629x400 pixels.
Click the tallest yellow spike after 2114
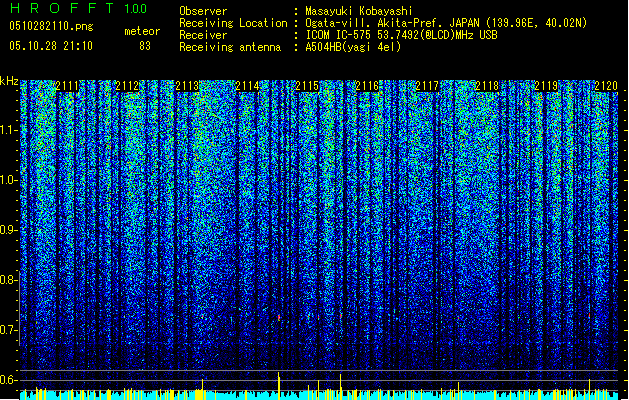(x=278, y=386)
